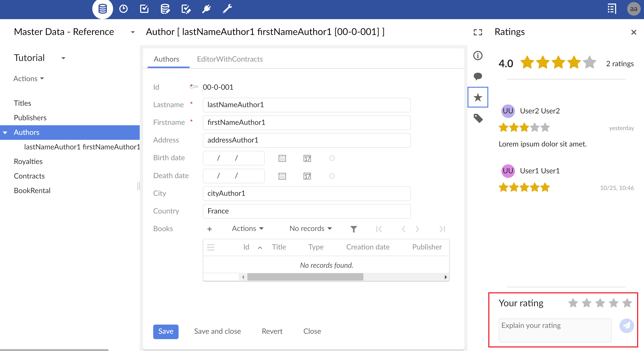Open the Actions dropdown menu

point(28,78)
